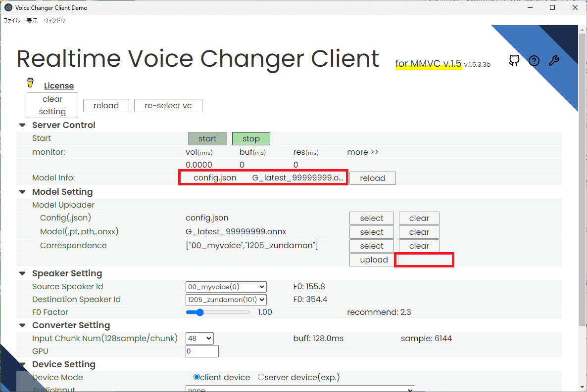The image size is (587, 392).
Task: Collapse the Speaker Setting section
Action: point(22,273)
